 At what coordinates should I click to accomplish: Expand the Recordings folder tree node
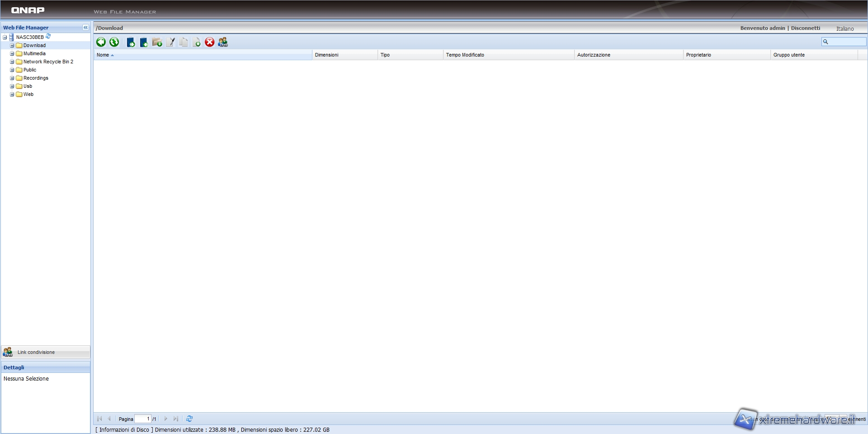(x=12, y=78)
